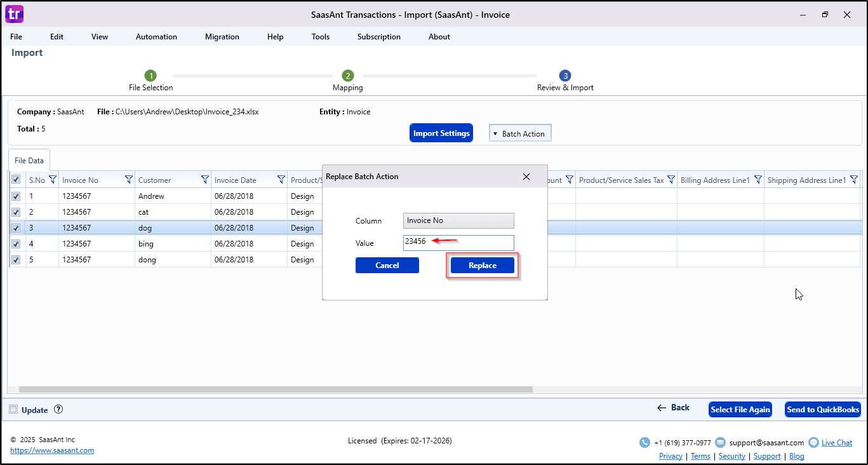The width and height of the screenshot is (868, 465).
Task: Filter the Product/Service Sales Tax column
Action: pyautogui.click(x=671, y=180)
